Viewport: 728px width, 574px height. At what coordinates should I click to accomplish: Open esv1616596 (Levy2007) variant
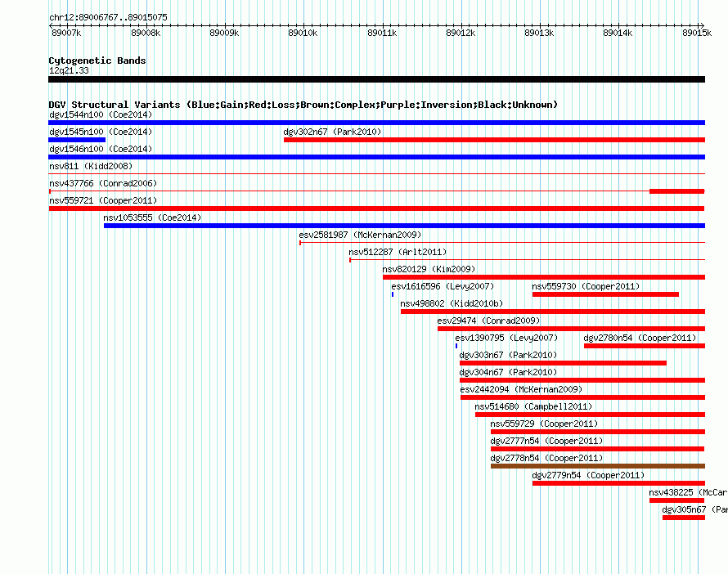click(x=443, y=286)
